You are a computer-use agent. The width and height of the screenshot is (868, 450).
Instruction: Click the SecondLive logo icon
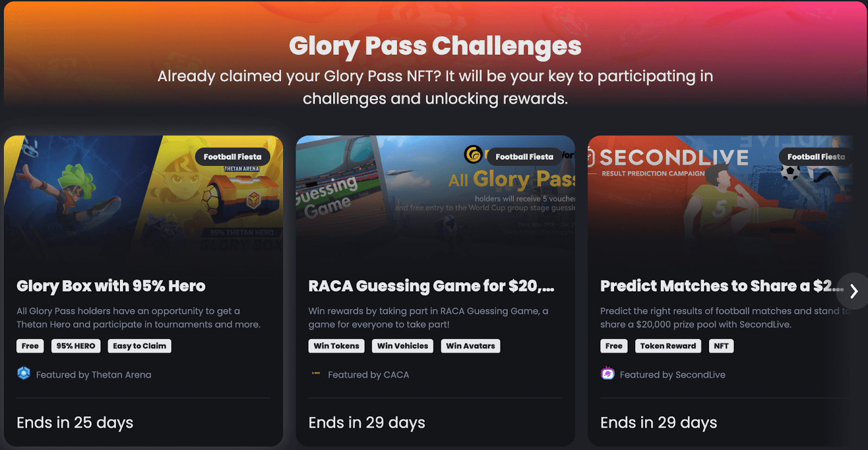[x=608, y=374]
